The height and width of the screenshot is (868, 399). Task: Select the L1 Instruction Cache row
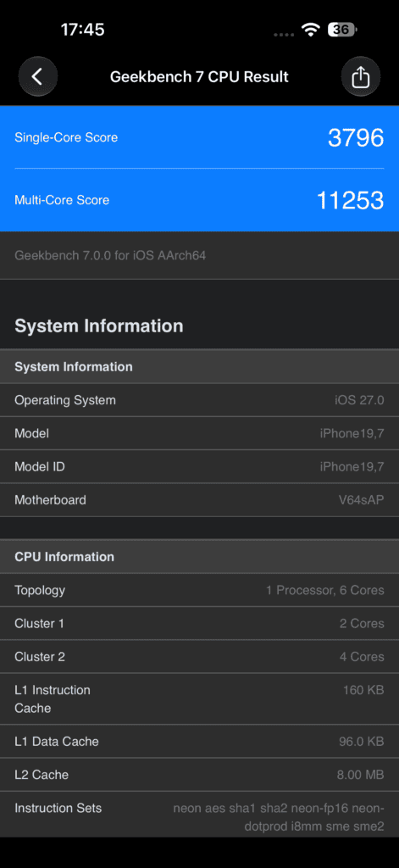point(199,698)
